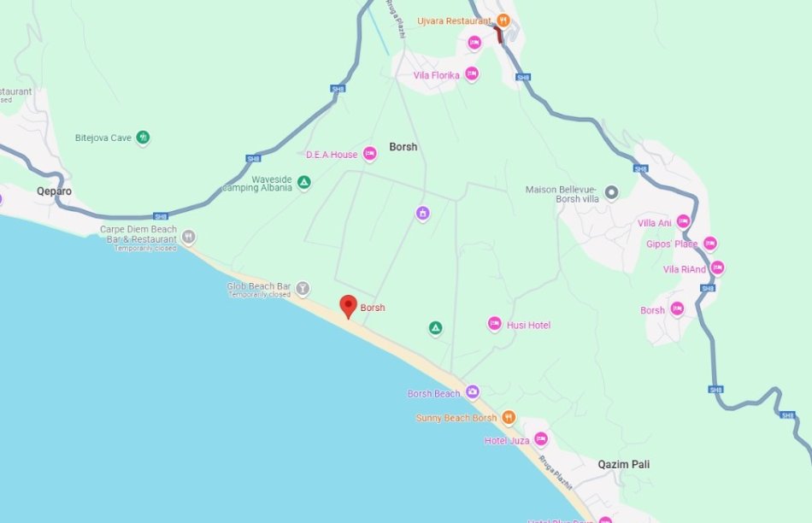Select the Vila Florika hotel marker
The image size is (812, 523).
471,74
